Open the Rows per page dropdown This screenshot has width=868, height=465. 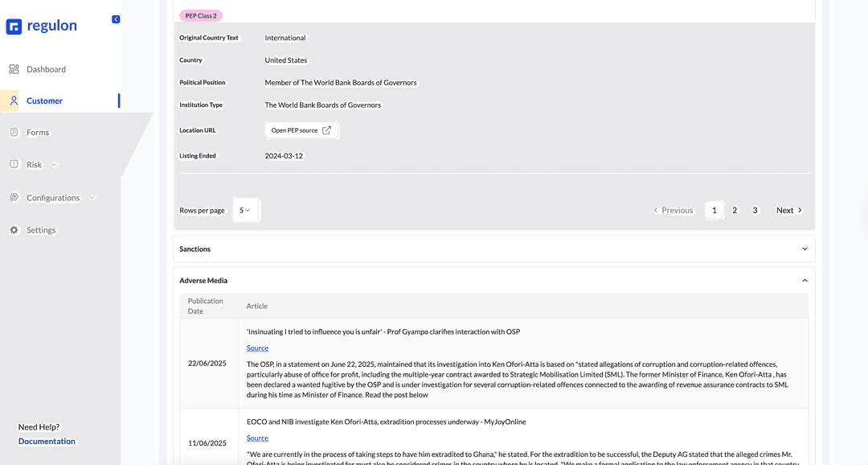click(245, 210)
